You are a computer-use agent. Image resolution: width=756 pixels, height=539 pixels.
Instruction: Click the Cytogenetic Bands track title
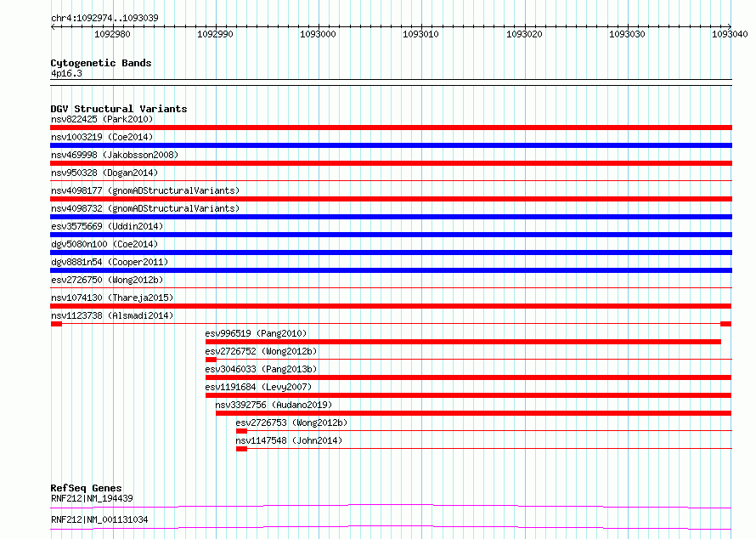point(101,63)
